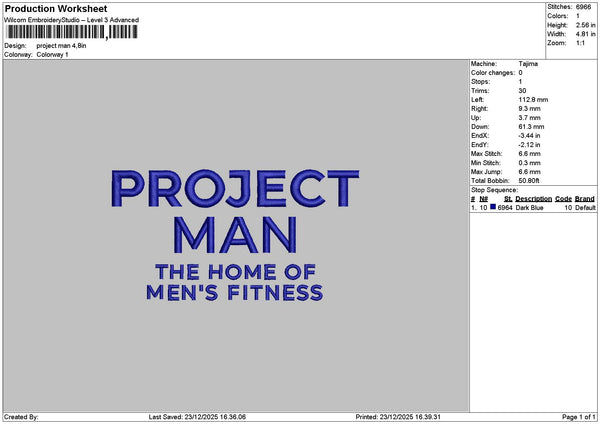This screenshot has height=424, width=600.
Task: Click the 'Color changes:' label
Action: point(493,73)
